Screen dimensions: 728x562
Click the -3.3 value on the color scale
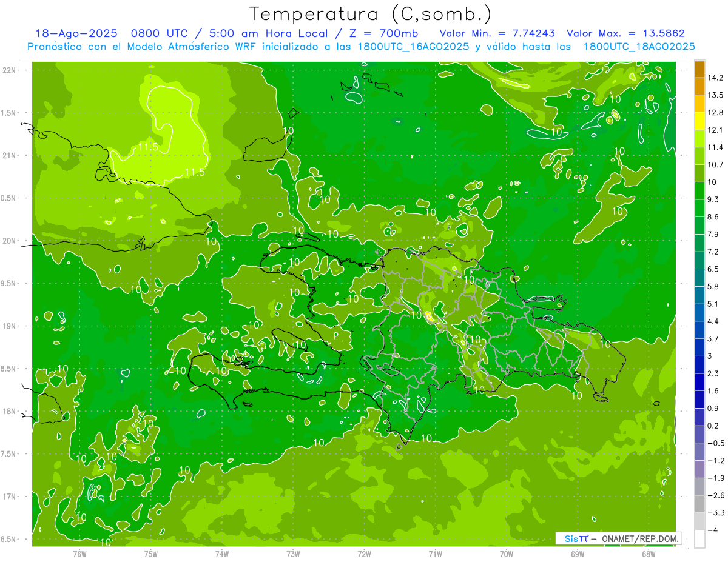(716, 513)
